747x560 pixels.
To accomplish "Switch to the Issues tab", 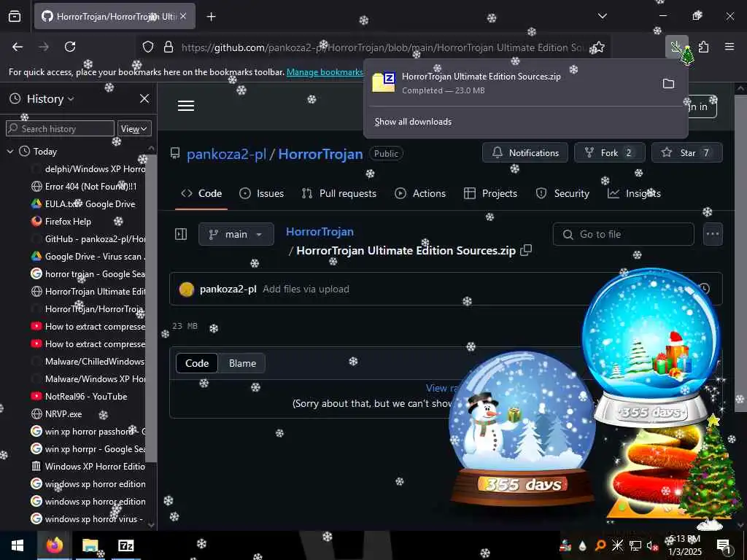I will (262, 193).
